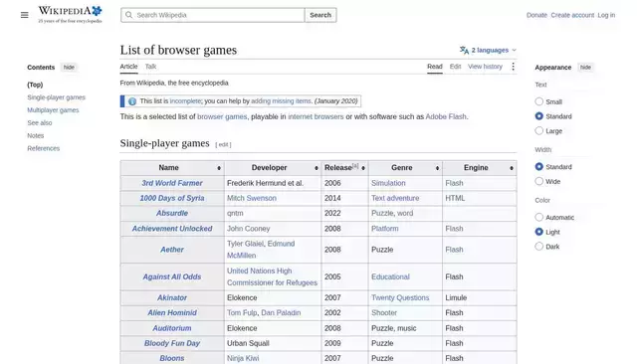Open the 'internet browsers' link
This screenshot has width=637, height=364.
coord(316,117)
